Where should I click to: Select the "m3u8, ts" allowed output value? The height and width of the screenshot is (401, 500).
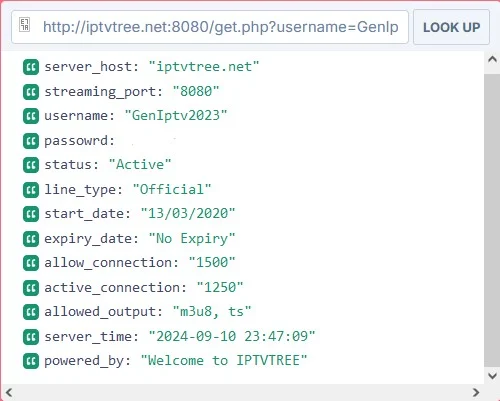tap(212, 311)
